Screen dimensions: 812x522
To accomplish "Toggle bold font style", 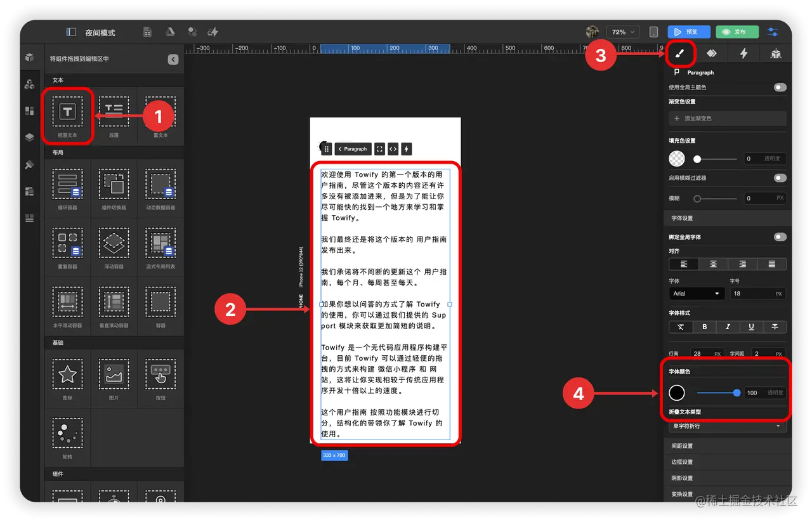I will coord(704,327).
